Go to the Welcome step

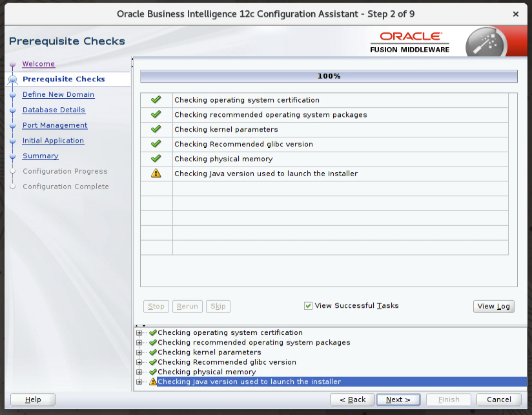pos(38,64)
